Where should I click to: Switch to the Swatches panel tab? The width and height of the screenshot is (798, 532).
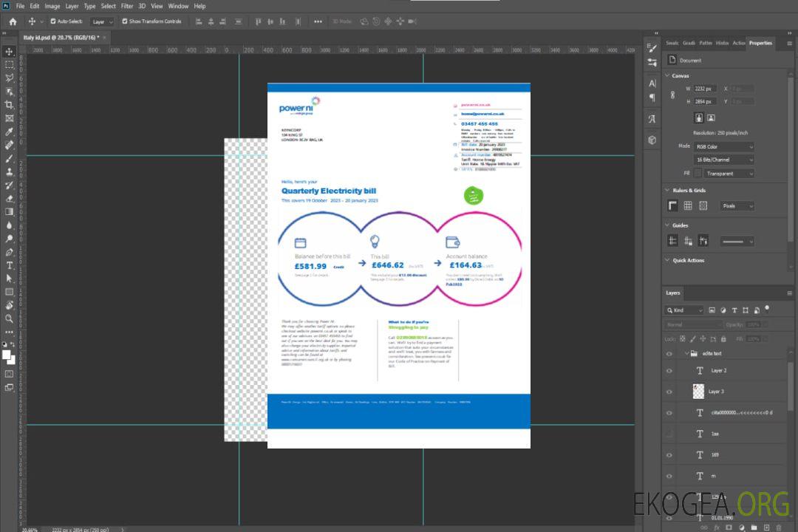coord(672,43)
